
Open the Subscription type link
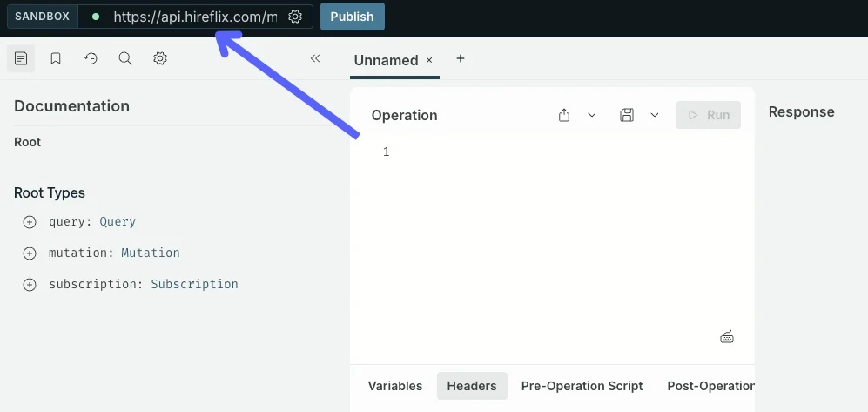(x=194, y=284)
